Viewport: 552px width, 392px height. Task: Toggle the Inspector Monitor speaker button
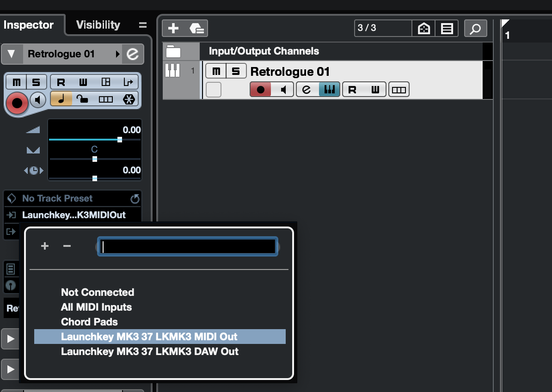pyautogui.click(x=38, y=100)
